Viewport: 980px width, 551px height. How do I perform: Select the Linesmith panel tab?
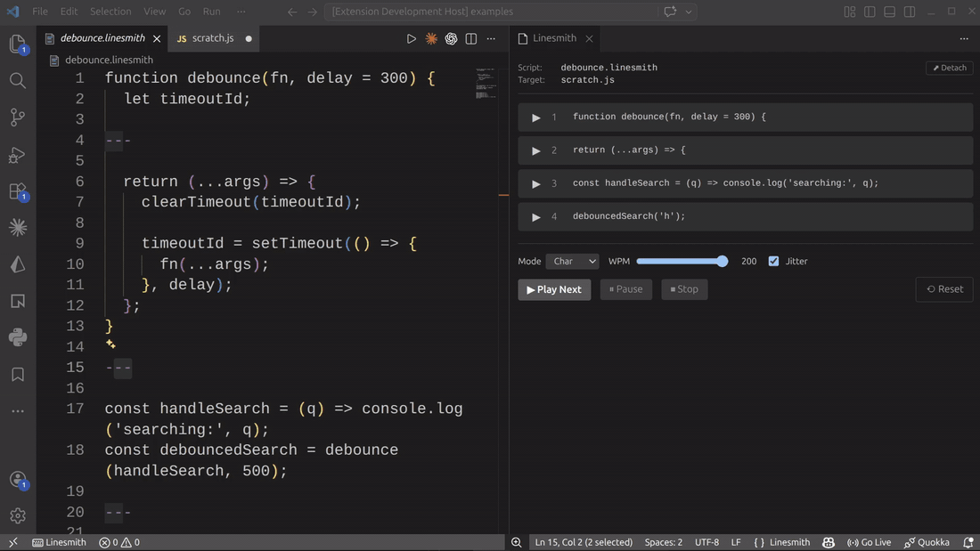coord(554,38)
